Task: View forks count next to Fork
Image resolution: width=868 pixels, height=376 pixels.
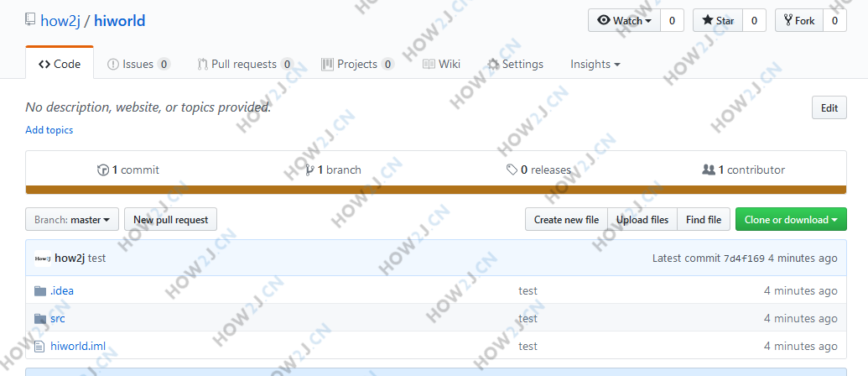Action: coord(834,20)
